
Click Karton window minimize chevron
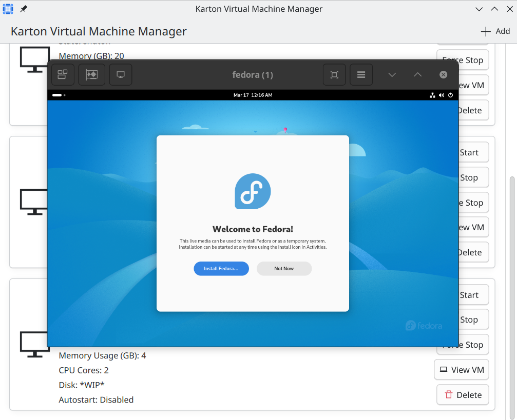tap(479, 9)
